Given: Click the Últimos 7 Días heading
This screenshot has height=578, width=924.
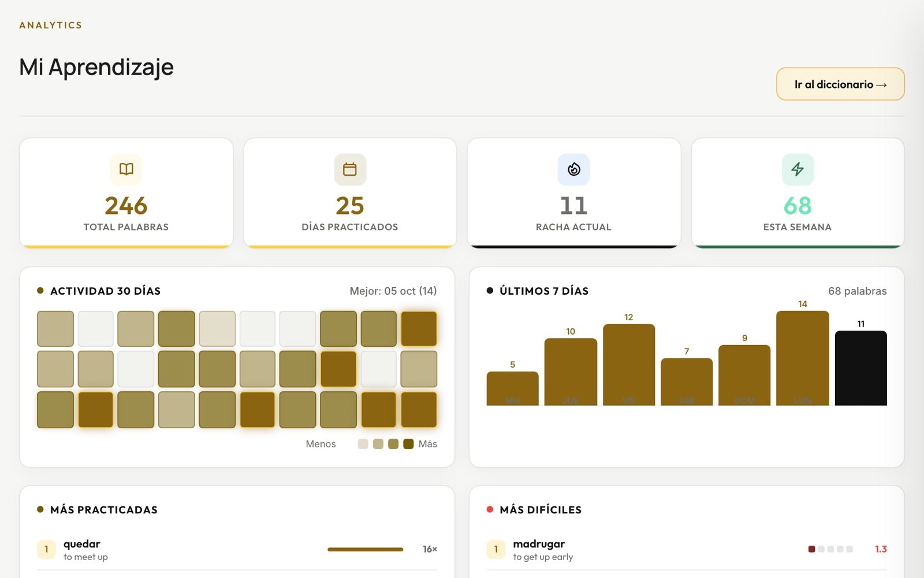Looking at the screenshot, I should [544, 291].
